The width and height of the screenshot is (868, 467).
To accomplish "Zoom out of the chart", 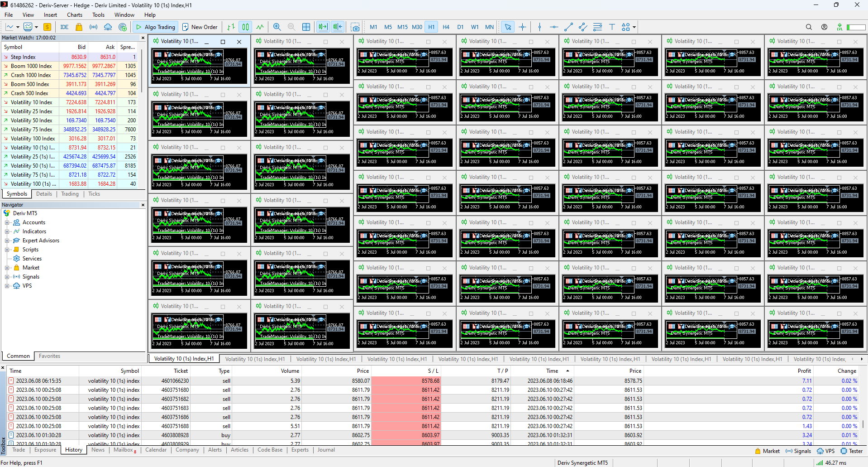I will 291,27.
